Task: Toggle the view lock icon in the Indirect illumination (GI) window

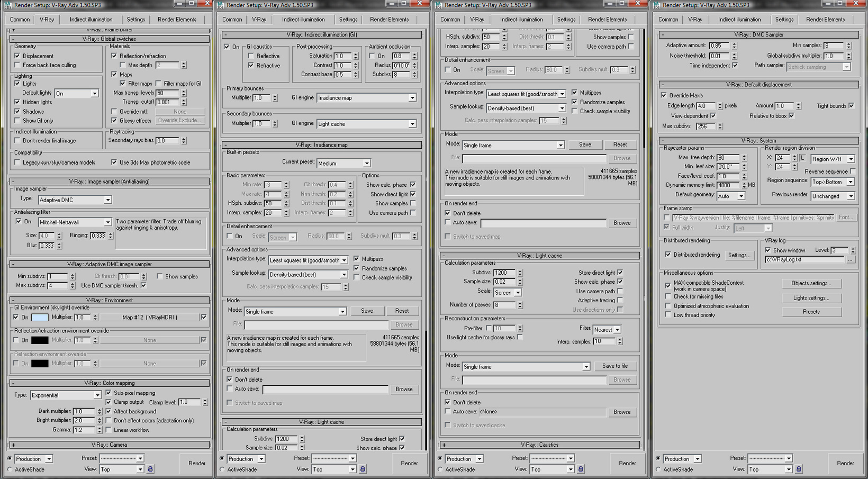Action: coord(363,469)
